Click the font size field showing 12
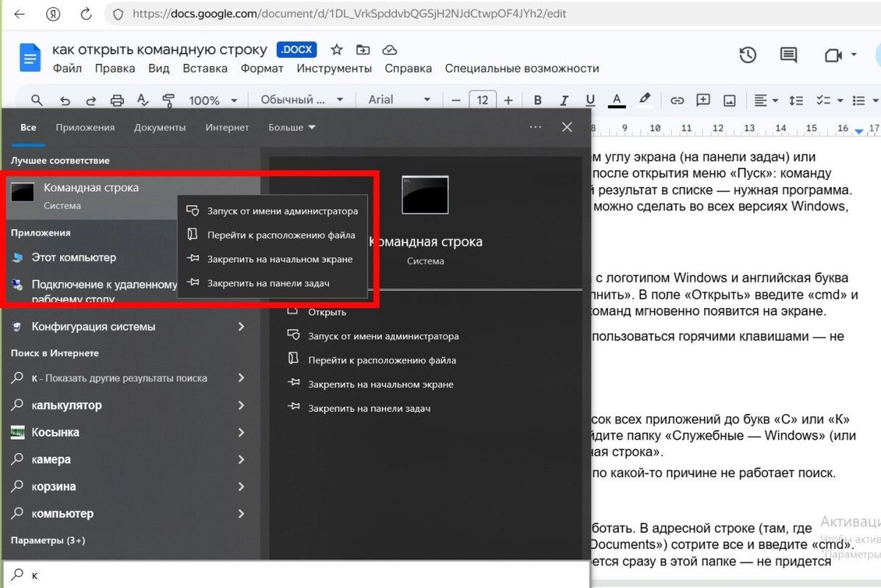The height and width of the screenshot is (588, 881). 482,100
